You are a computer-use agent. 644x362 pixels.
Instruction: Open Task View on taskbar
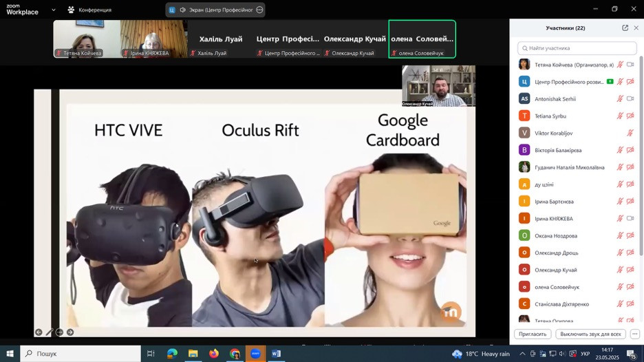coord(151,353)
